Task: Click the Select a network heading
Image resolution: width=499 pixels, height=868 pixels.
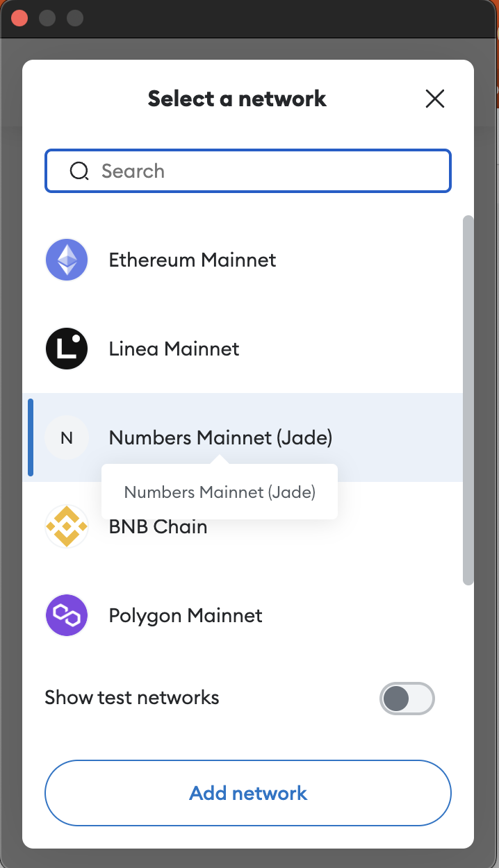Action: [x=237, y=99]
